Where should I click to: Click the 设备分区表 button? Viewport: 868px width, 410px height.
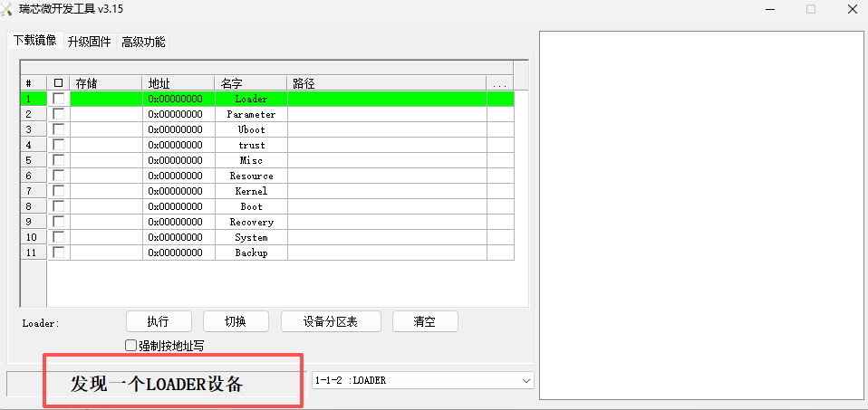click(330, 321)
